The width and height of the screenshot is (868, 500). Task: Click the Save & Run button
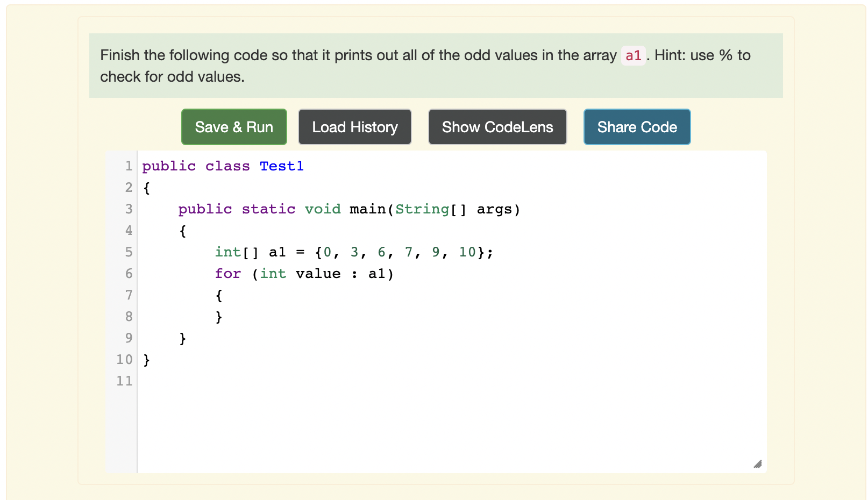234,127
